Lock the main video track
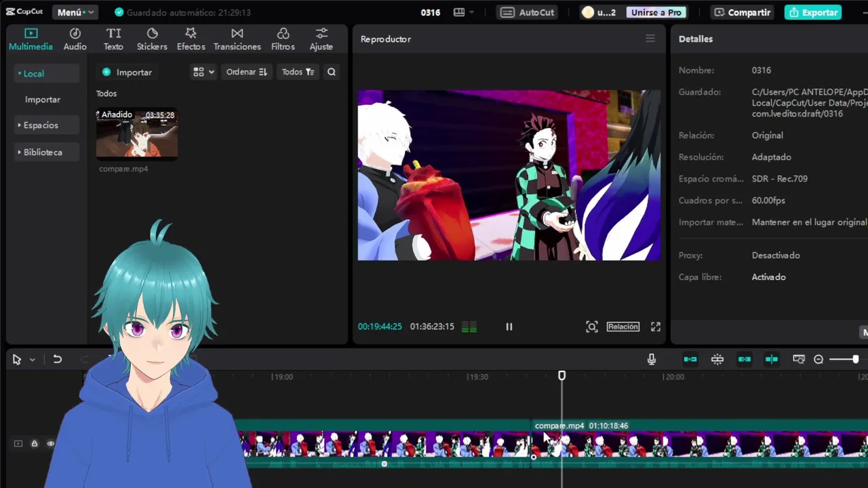Screen dimensions: 868x488 (x=35, y=444)
